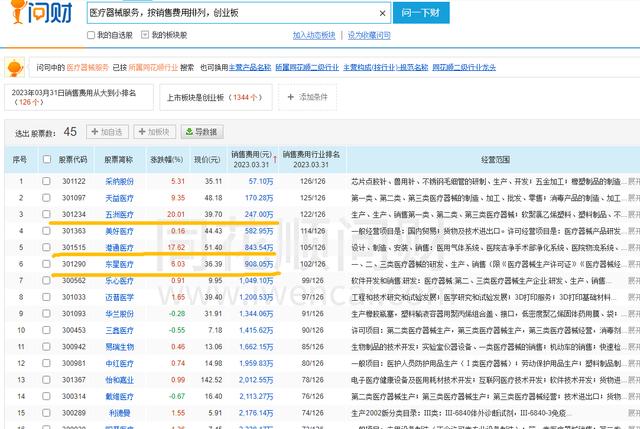Open 设为收藏问句 link

click(369, 36)
